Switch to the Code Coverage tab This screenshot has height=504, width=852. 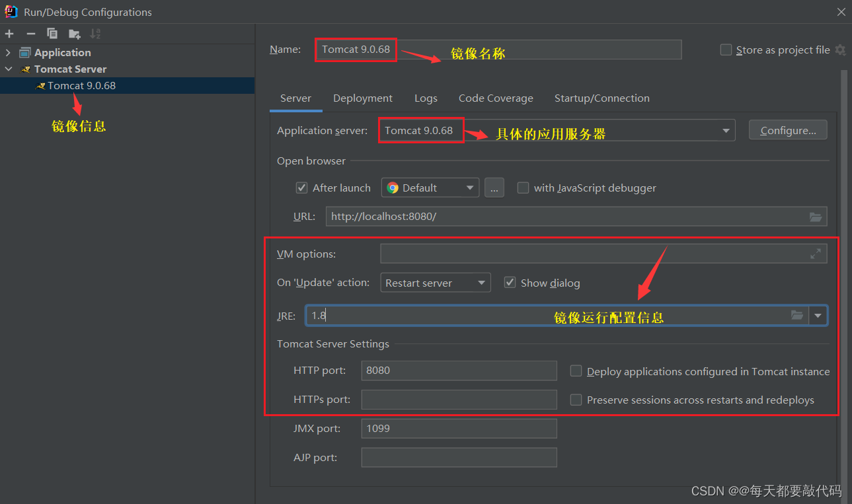coord(496,98)
